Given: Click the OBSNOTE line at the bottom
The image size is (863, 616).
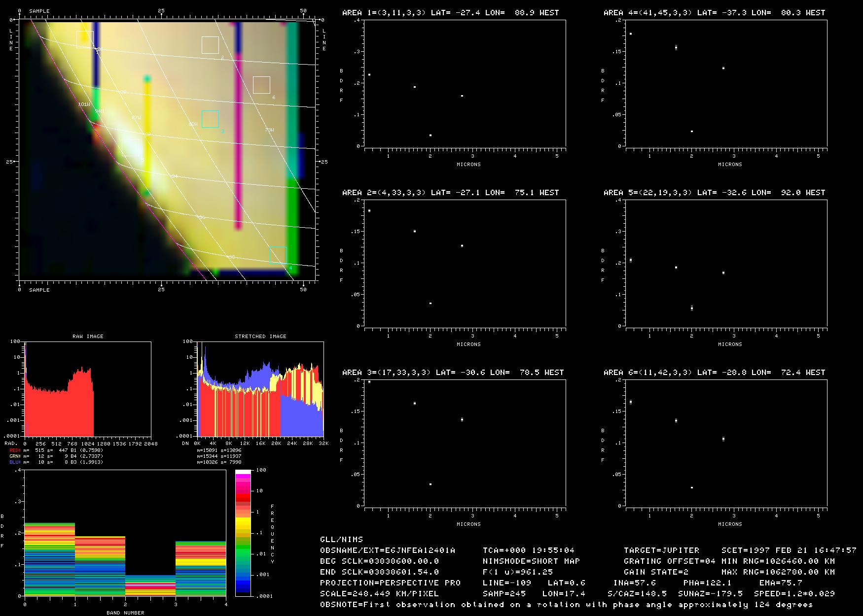Looking at the screenshot, I should (x=566, y=604).
